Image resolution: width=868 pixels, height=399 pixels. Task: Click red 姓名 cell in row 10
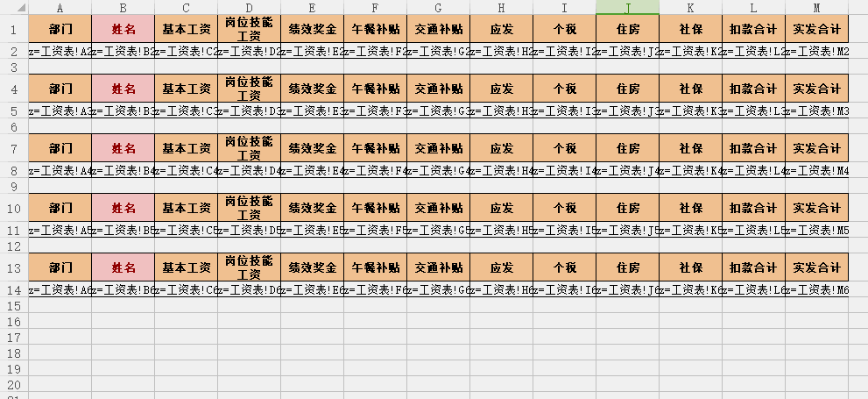[123, 209]
